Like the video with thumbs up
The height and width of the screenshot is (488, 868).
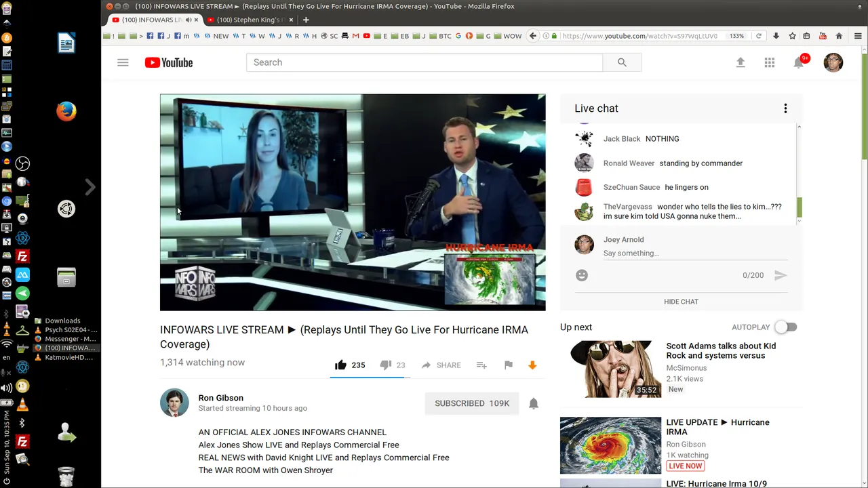pyautogui.click(x=340, y=365)
